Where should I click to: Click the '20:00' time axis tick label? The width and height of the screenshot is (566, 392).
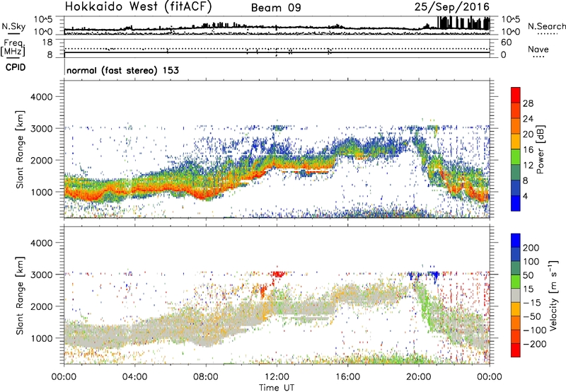click(x=419, y=377)
